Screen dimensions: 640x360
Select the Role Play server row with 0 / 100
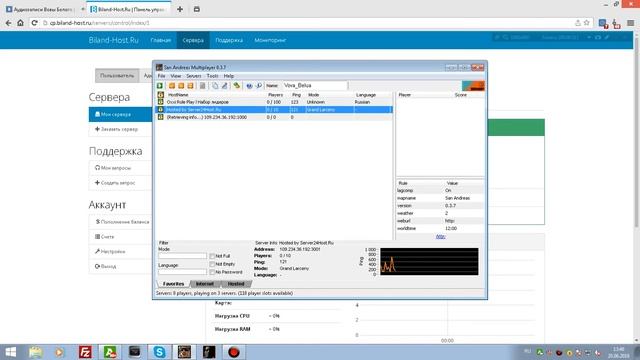(x=274, y=102)
